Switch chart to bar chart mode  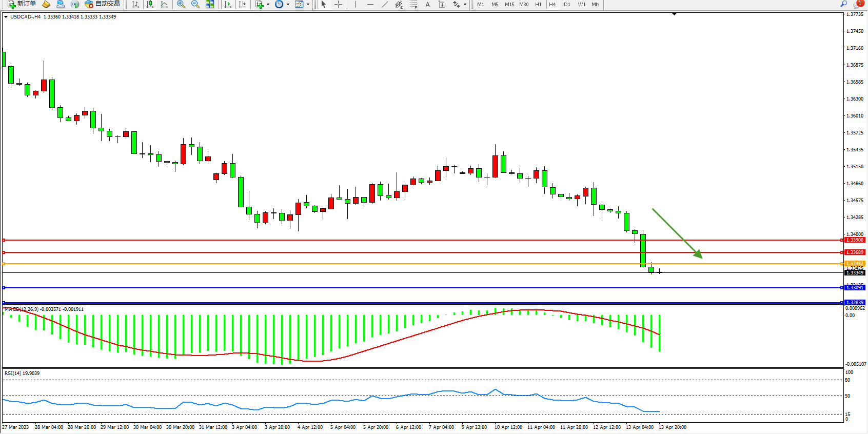point(135,4)
